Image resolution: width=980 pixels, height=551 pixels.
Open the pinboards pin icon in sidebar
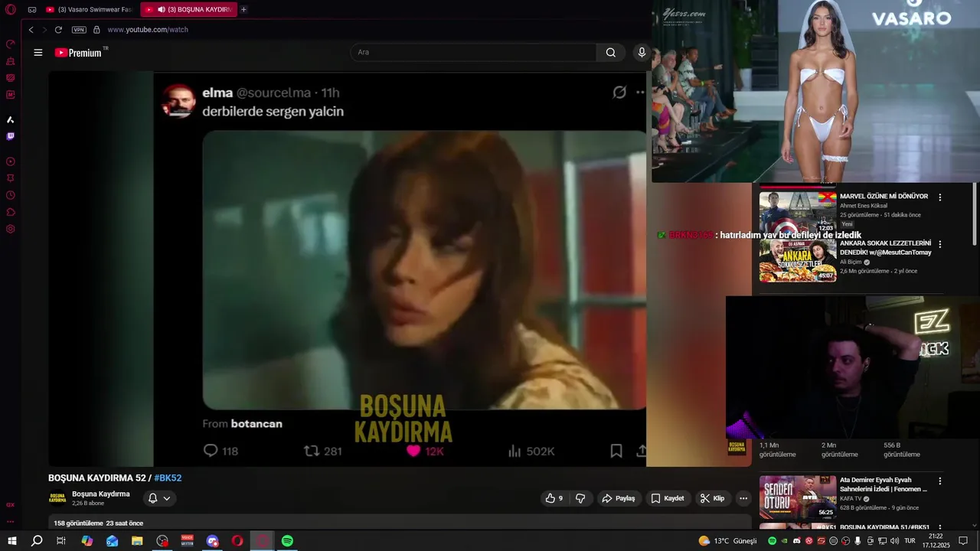point(10,178)
